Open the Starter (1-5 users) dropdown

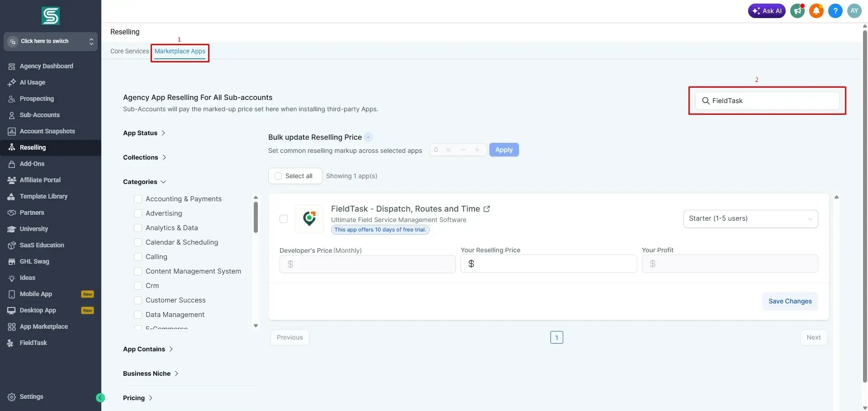750,219
